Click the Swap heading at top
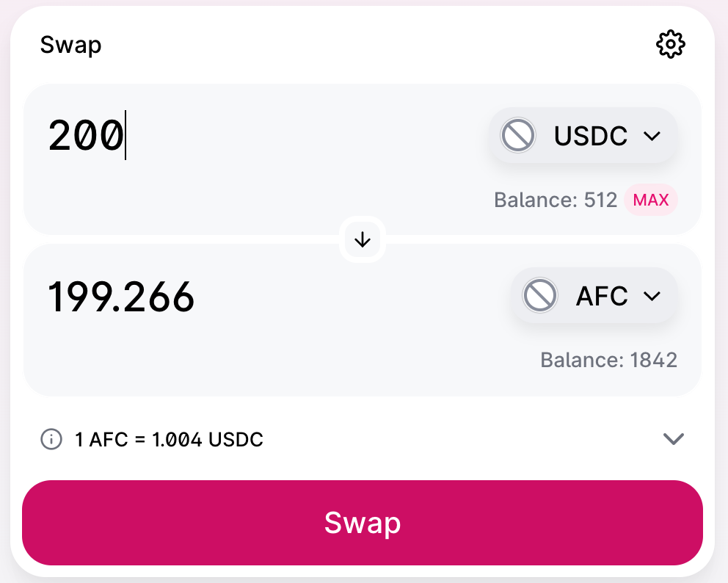Viewport: 728px width, 583px height. click(x=70, y=45)
